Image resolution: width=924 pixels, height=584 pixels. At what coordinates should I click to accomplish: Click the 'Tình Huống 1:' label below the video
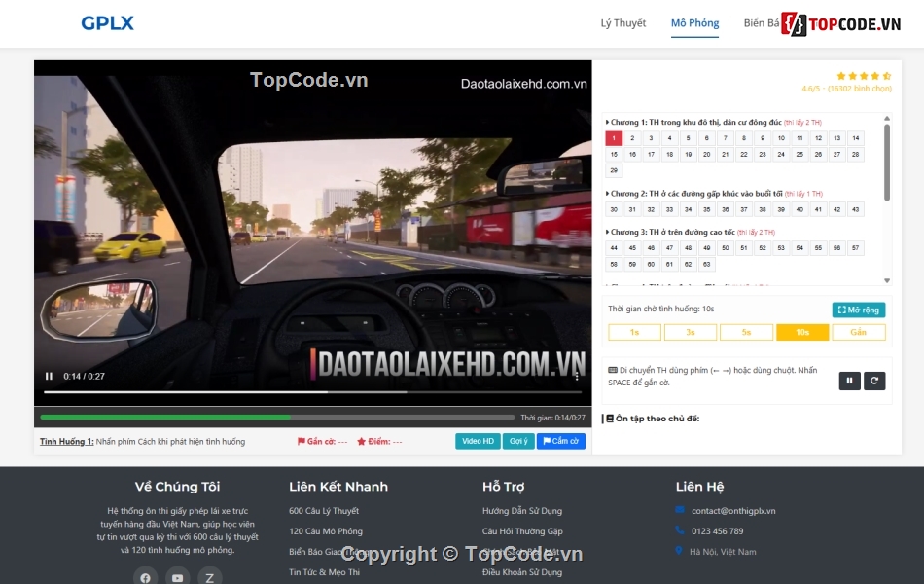pos(66,441)
